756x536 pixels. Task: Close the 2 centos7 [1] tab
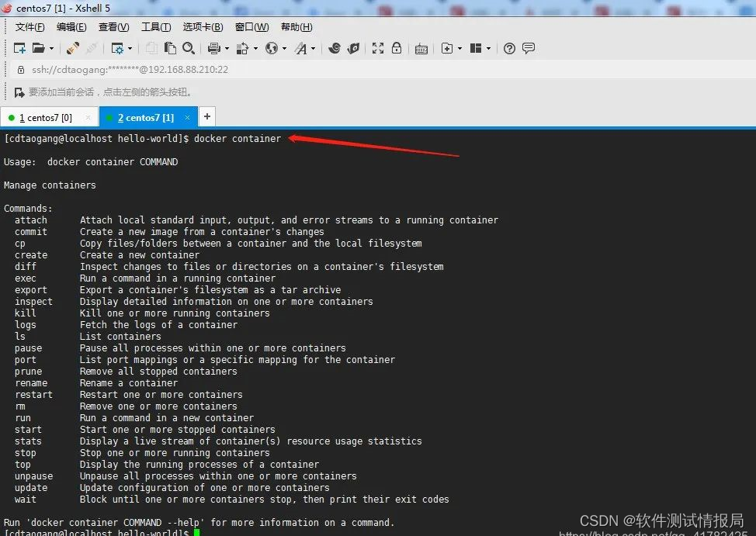click(x=187, y=118)
